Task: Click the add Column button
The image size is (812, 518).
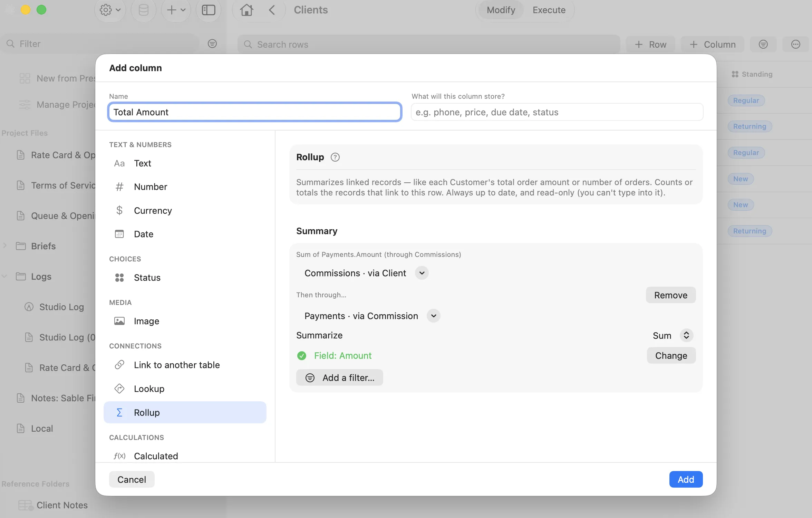Action: point(713,44)
